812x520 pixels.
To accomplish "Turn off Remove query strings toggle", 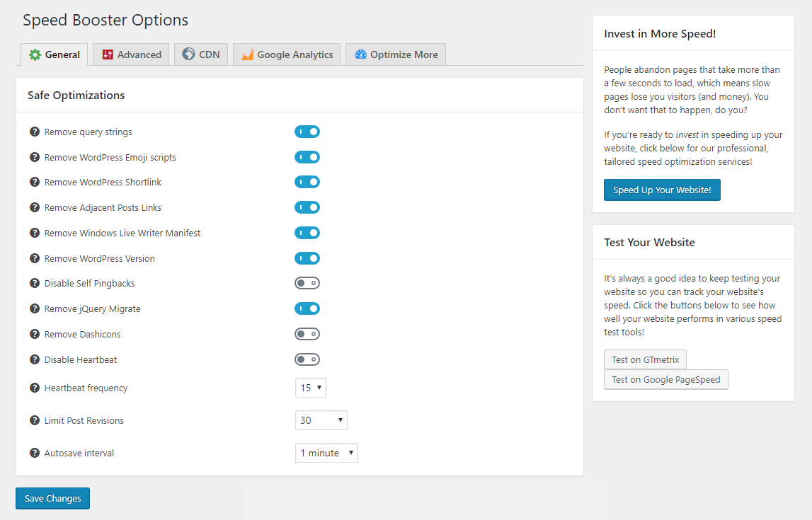I will (307, 132).
